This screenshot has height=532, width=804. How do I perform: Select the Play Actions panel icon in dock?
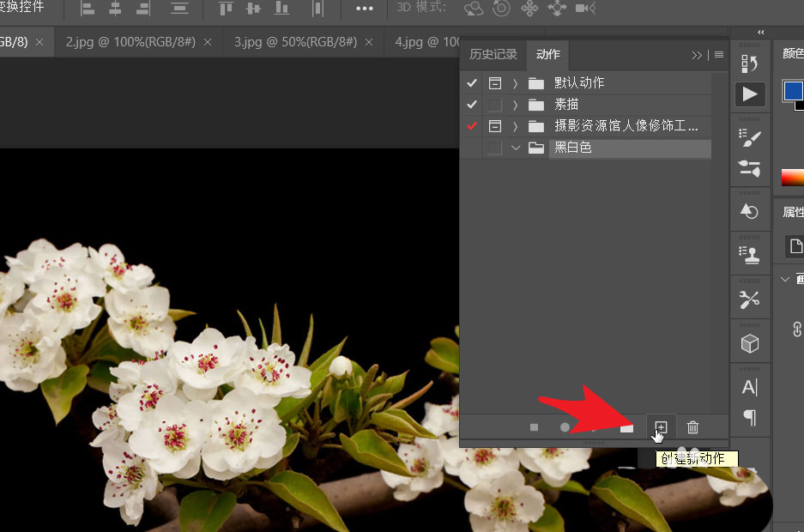750,94
